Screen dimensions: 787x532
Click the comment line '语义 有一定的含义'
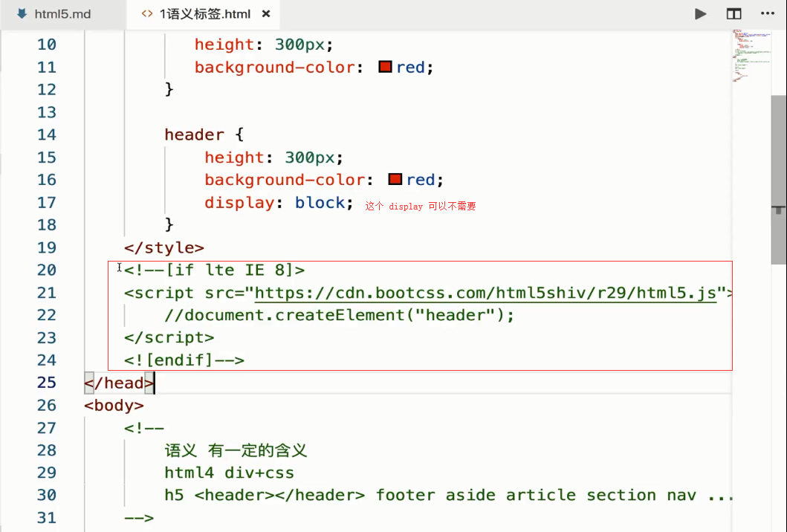click(x=236, y=450)
